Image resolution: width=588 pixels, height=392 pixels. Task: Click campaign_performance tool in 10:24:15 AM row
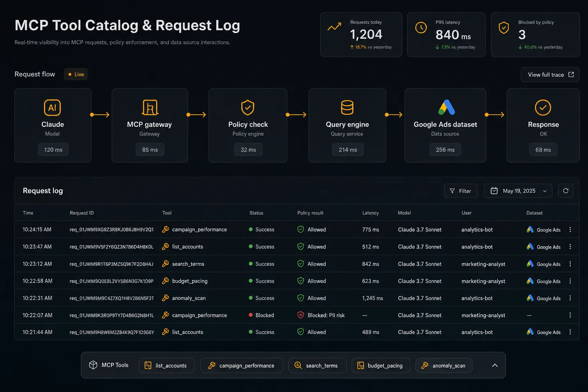click(x=199, y=230)
